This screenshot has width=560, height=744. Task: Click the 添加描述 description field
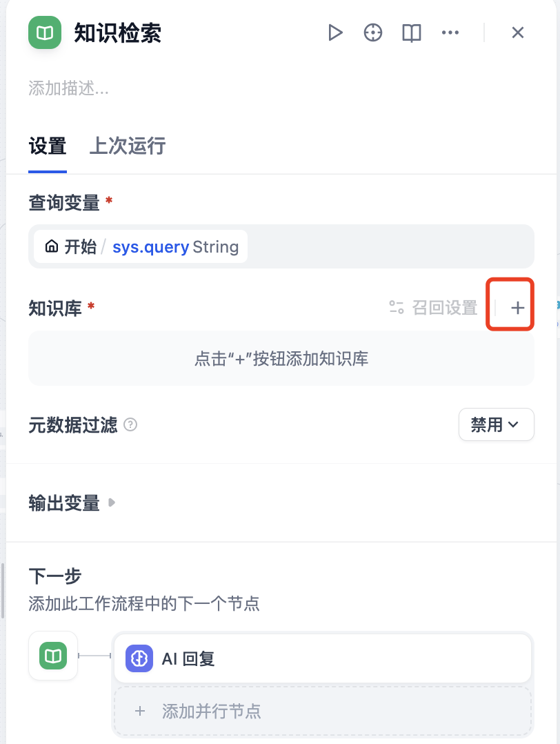pyautogui.click(x=69, y=88)
